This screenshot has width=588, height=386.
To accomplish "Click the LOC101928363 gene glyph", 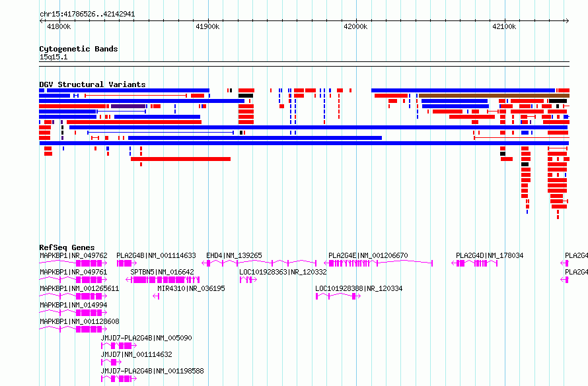I will (248, 280).
